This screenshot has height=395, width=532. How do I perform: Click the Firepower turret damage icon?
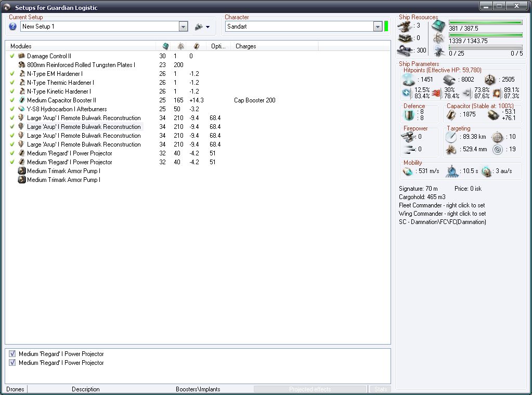pyautogui.click(x=409, y=137)
